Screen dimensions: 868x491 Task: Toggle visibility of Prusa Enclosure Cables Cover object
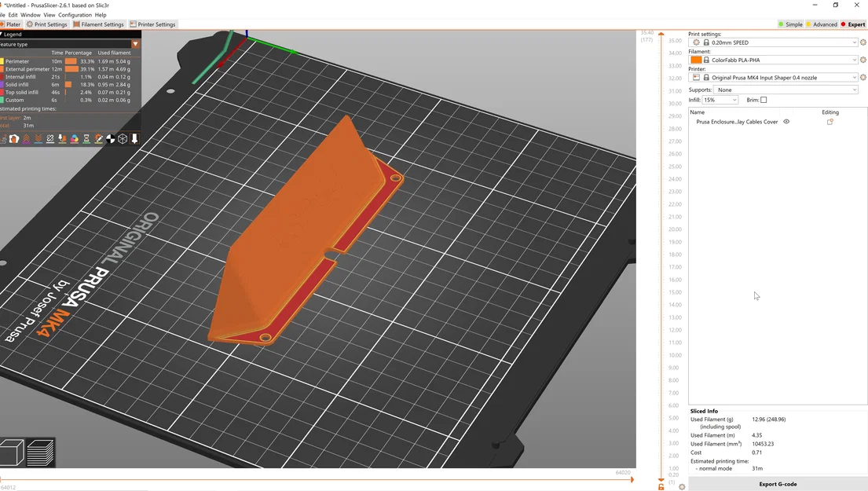click(x=786, y=122)
